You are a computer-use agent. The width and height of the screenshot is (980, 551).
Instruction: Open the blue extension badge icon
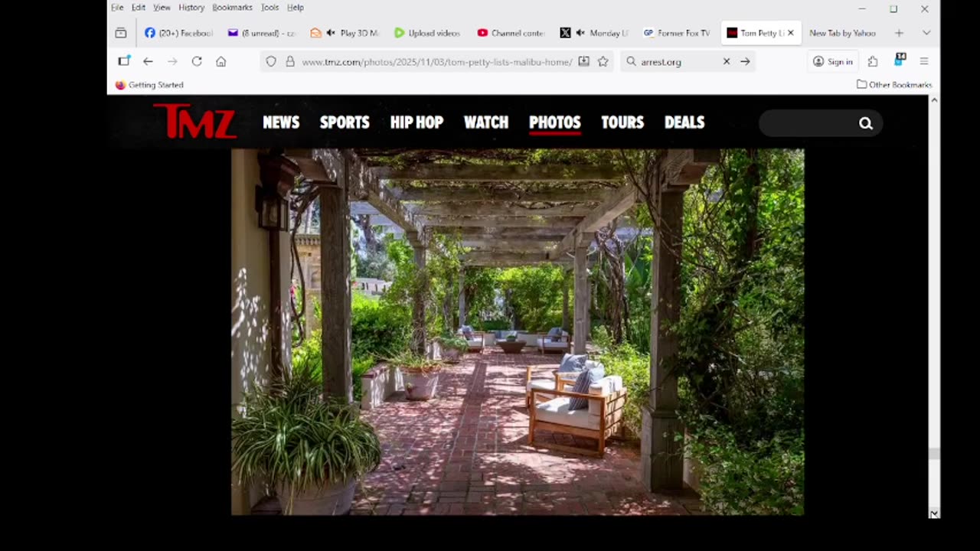900,60
